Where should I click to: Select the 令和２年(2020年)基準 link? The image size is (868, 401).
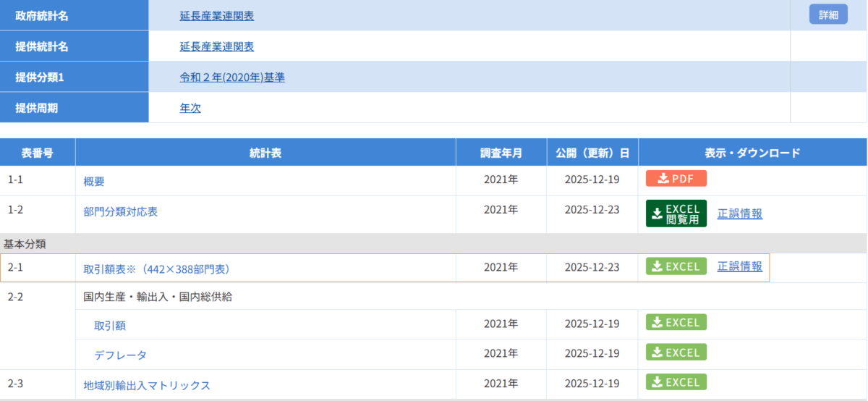[231, 77]
